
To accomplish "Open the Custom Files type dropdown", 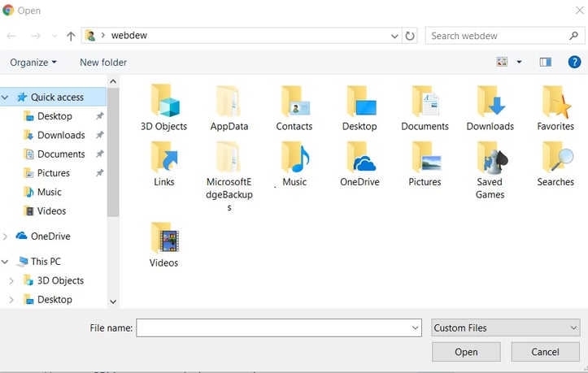I will [505, 327].
